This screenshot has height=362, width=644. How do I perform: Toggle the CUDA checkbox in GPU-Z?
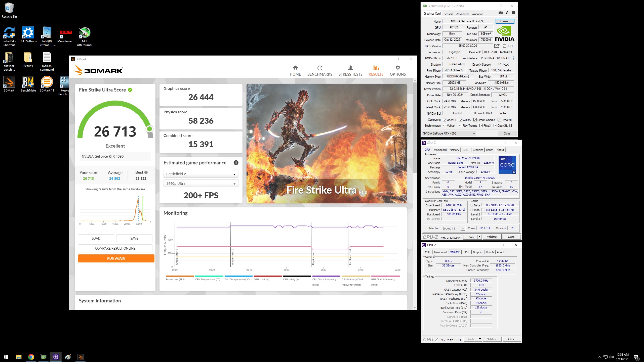(x=461, y=120)
